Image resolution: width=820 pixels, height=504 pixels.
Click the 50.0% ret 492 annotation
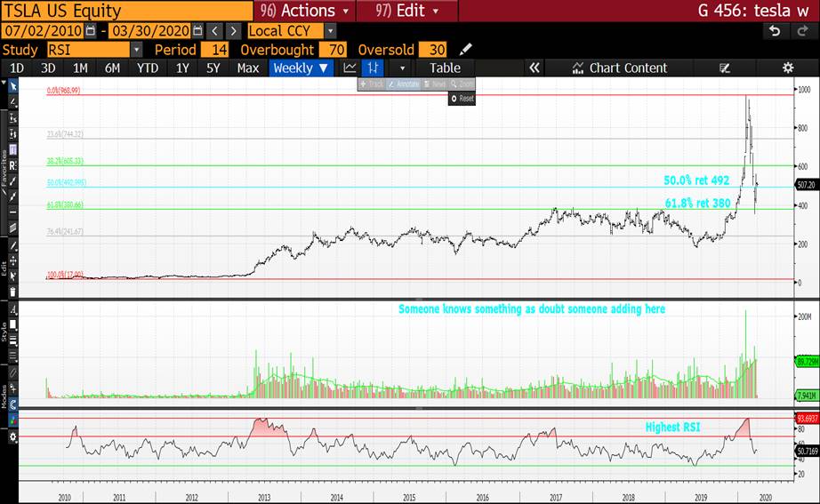(696, 180)
